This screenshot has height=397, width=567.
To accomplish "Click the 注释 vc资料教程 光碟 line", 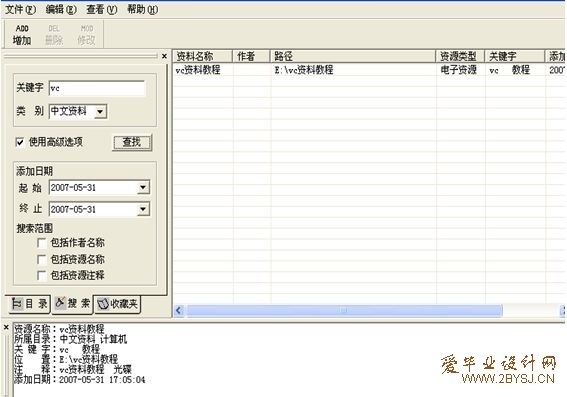I will point(72,369).
